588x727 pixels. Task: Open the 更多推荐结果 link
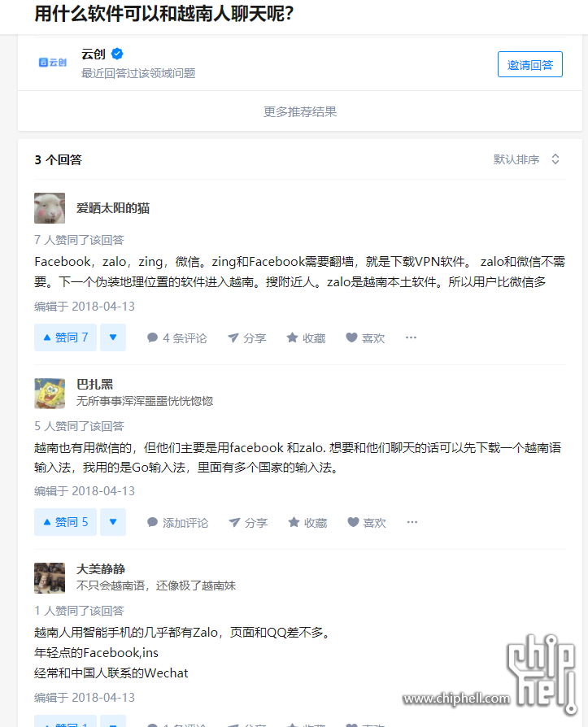(300, 111)
